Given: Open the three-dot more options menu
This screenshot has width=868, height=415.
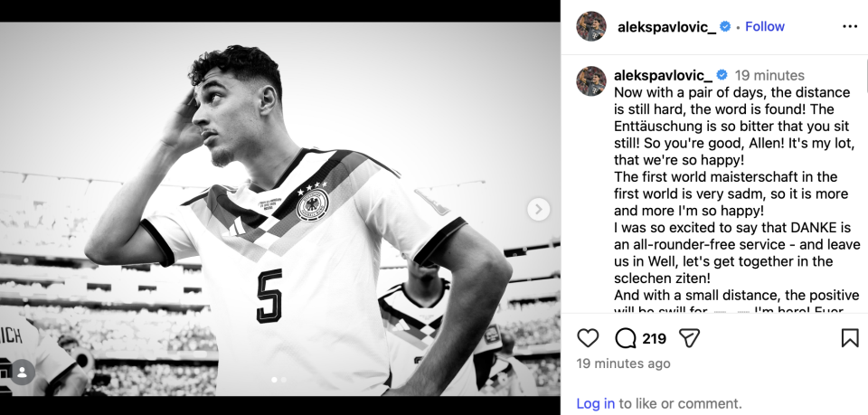Looking at the screenshot, I should 850,26.
